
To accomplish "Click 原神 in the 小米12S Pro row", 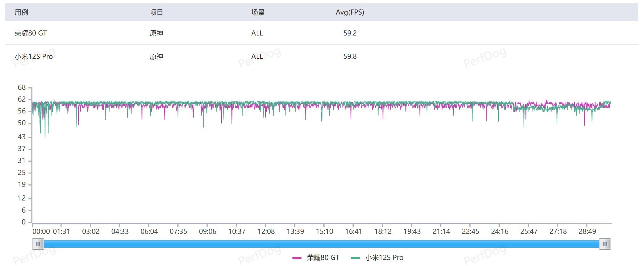I will coord(156,57).
